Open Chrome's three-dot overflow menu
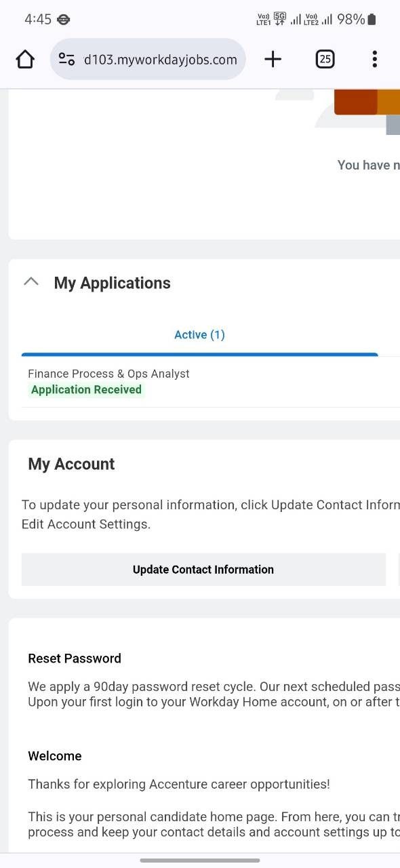 374,59
